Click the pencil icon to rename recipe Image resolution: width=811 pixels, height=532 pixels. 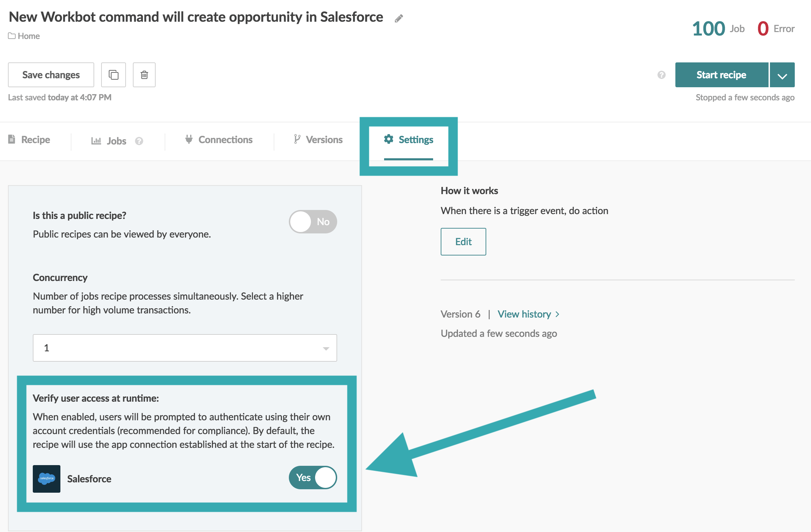click(x=399, y=18)
